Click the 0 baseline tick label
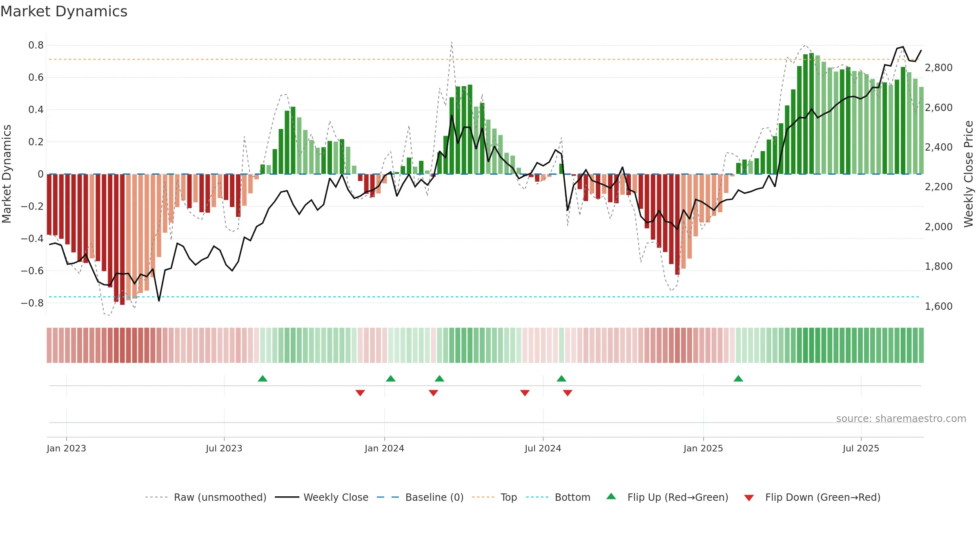This screenshot has width=980, height=551. click(40, 174)
